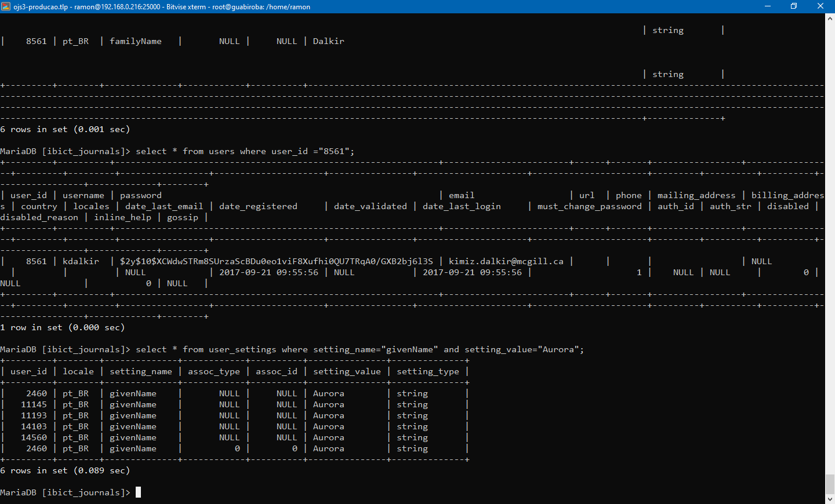Viewport: 835px width, 504px height.
Task: Click '1 row in set (0.000 sec)'
Action: tap(63, 327)
